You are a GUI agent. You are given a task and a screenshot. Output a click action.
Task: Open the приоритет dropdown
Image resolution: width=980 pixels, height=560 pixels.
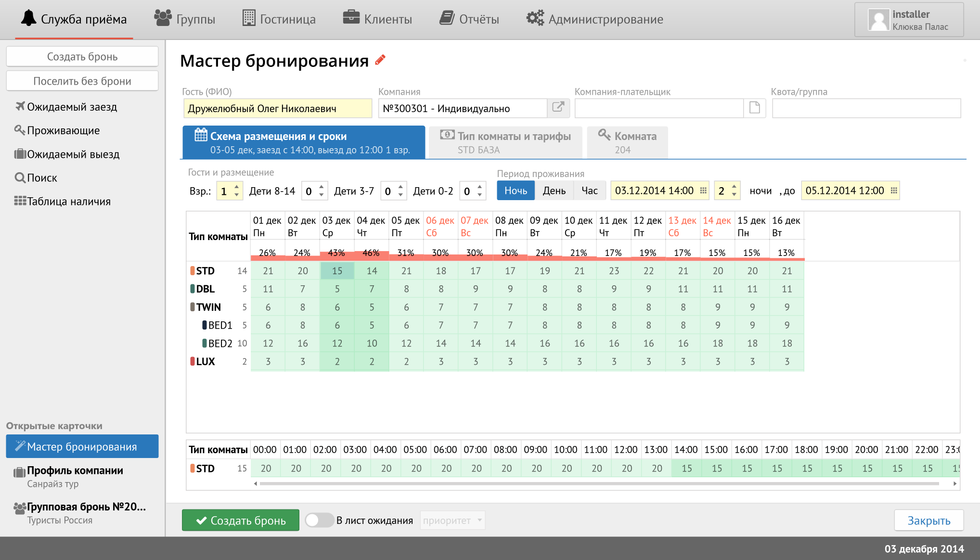(x=452, y=520)
